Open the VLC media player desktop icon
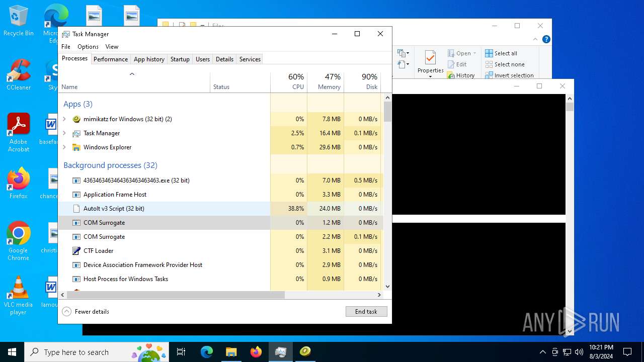Screen dimensions: 644x362 pyautogui.click(x=19, y=295)
